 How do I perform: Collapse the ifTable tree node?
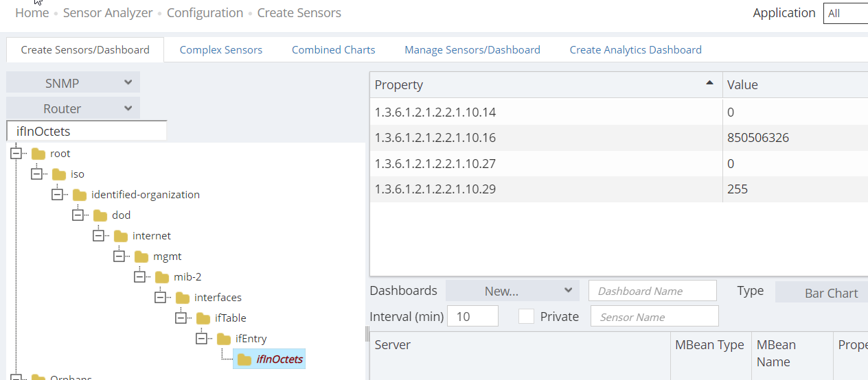pos(181,318)
